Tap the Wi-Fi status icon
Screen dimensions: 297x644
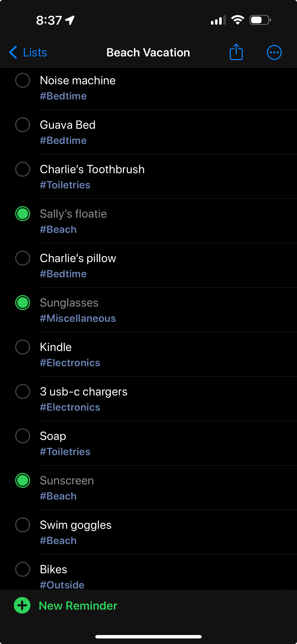238,20
